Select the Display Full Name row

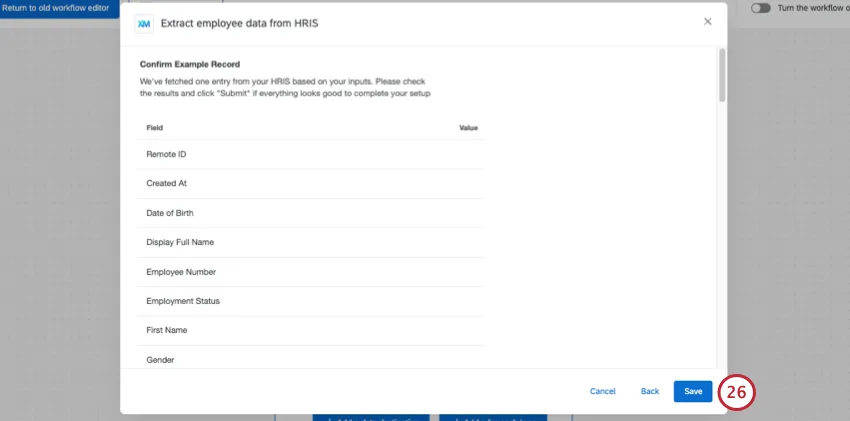310,242
